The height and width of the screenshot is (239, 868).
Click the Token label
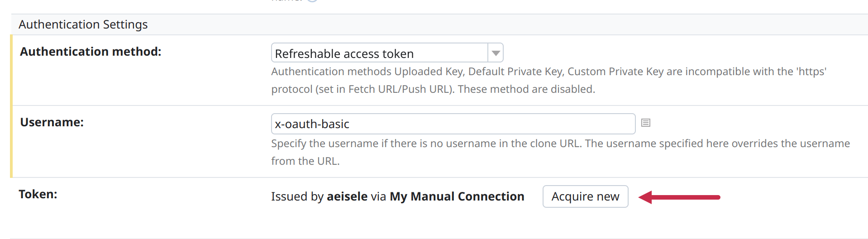pos(38,194)
